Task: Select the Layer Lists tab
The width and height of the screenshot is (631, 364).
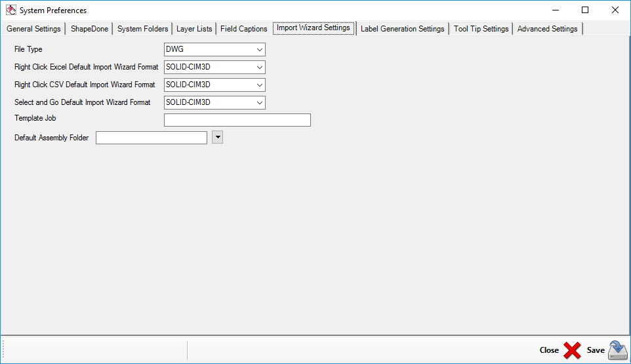Action: coord(194,29)
